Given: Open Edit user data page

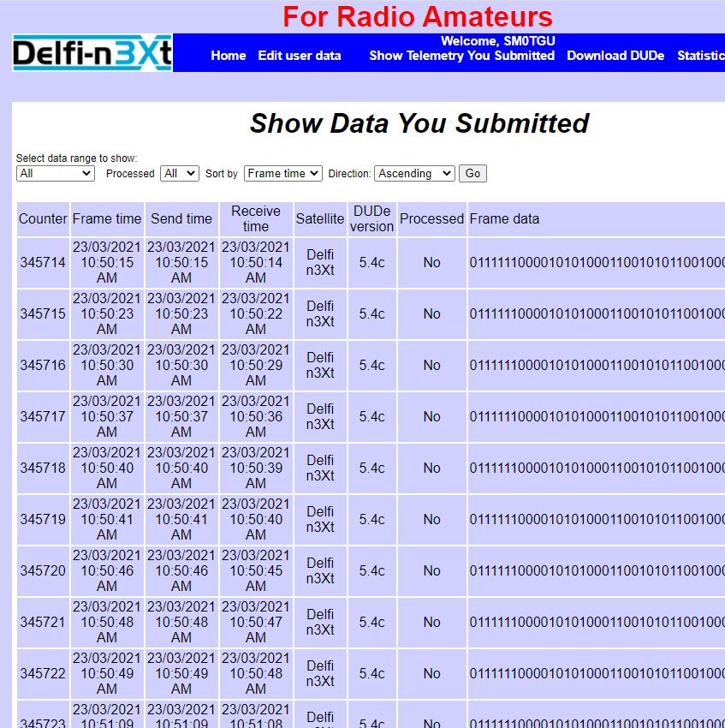Looking at the screenshot, I should [300, 56].
